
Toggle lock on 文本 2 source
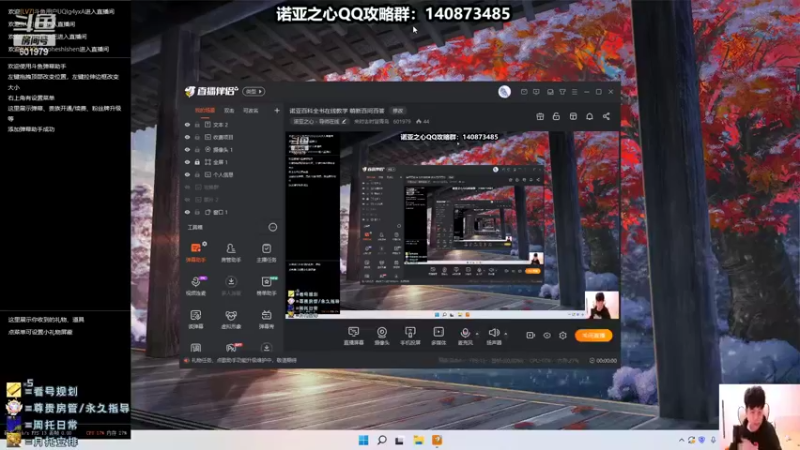point(197,124)
